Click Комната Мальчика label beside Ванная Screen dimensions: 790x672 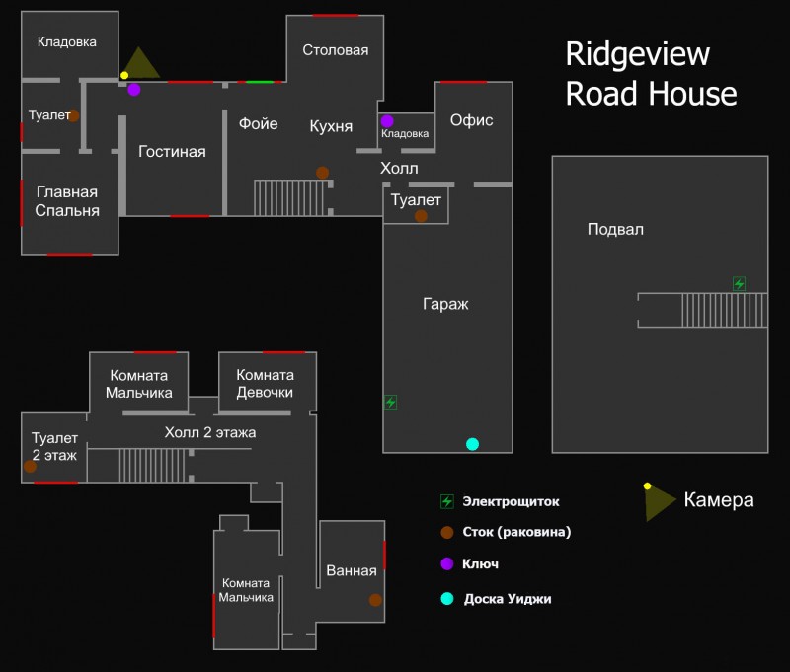point(246,590)
